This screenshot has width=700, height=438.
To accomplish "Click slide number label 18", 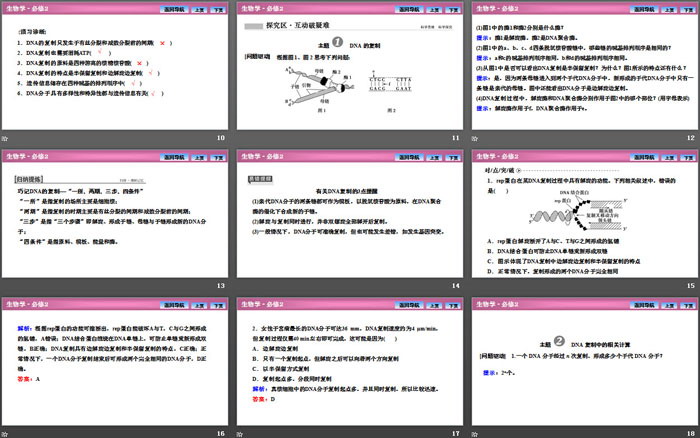I will tap(691, 434).
